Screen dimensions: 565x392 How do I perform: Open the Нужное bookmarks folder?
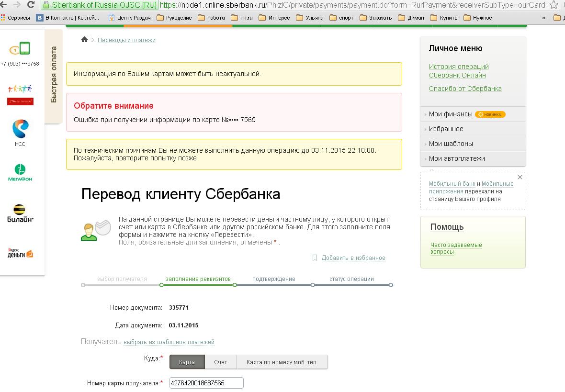pyautogui.click(x=478, y=18)
